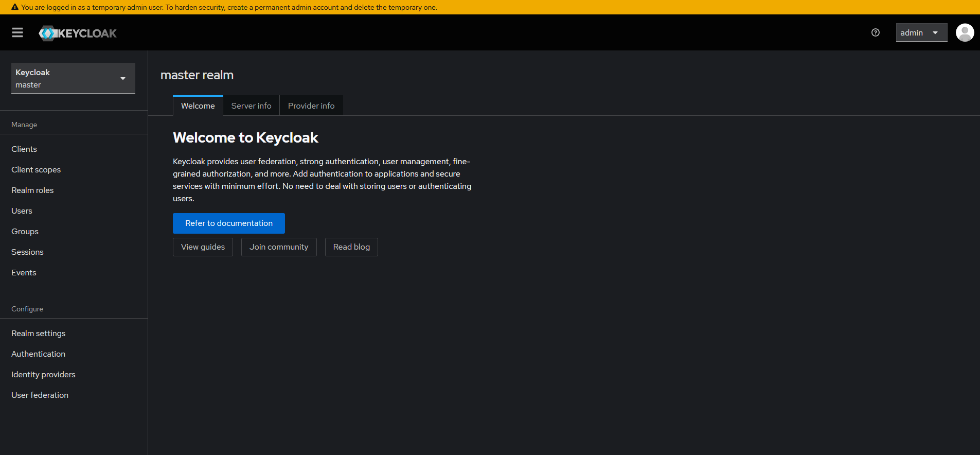Image resolution: width=980 pixels, height=455 pixels.
Task: Click the 'Manage' section label
Action: [24, 125]
